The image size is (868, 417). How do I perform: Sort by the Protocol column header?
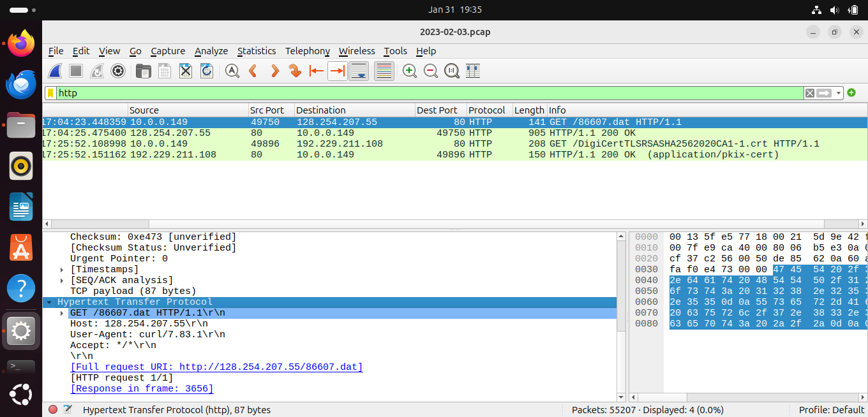coord(490,110)
